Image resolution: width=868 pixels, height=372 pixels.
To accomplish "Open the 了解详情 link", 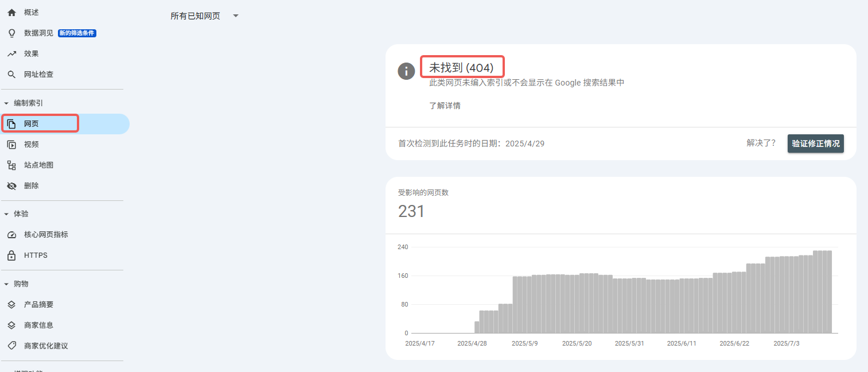I will pyautogui.click(x=445, y=106).
